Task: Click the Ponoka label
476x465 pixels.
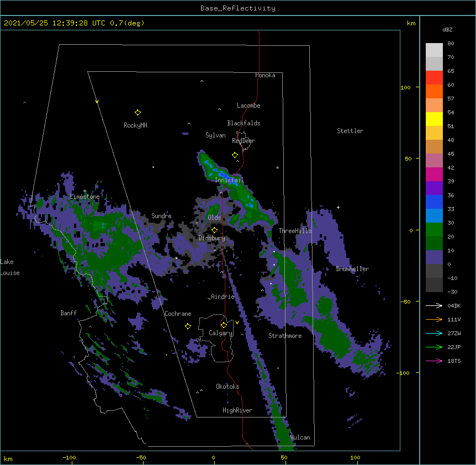Action: click(265, 75)
